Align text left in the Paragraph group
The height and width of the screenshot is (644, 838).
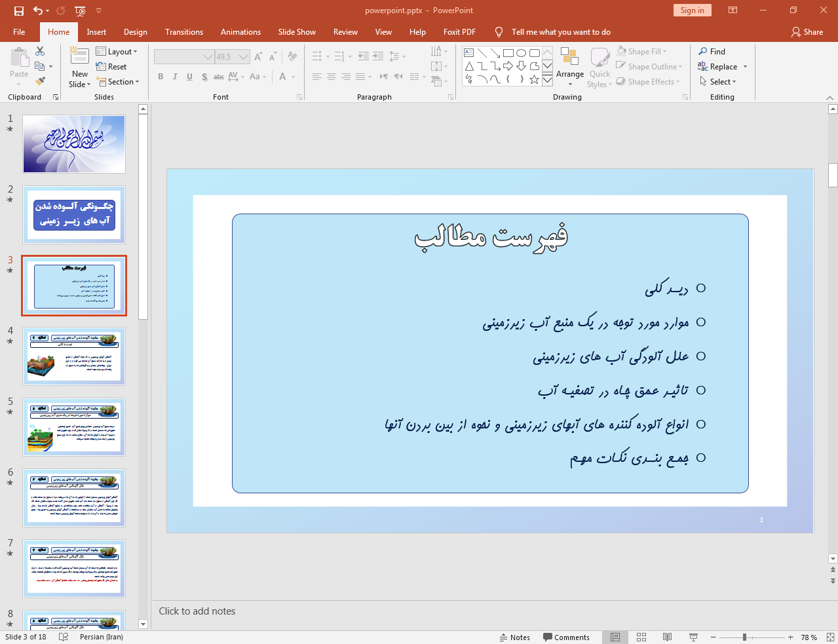coord(317,77)
